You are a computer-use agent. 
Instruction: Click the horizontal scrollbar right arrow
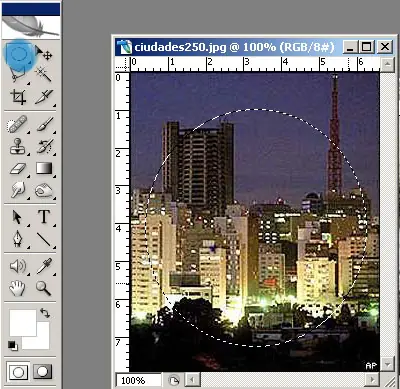click(372, 379)
